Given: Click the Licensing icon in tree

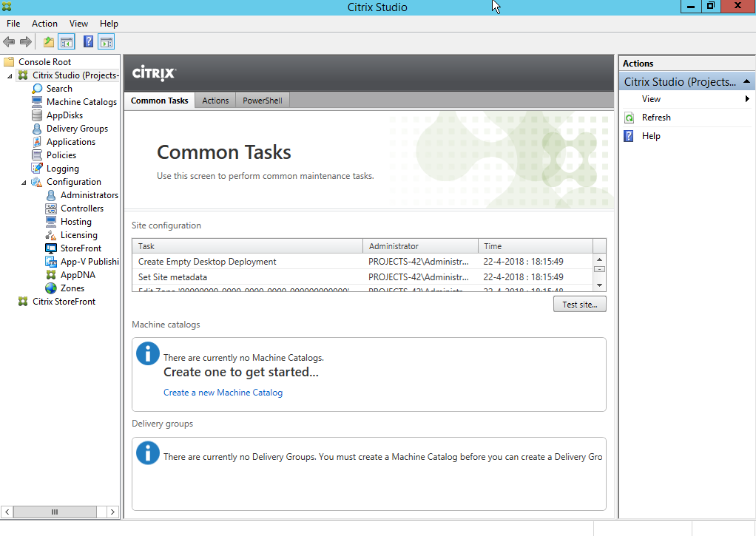Looking at the screenshot, I should click(50, 235).
